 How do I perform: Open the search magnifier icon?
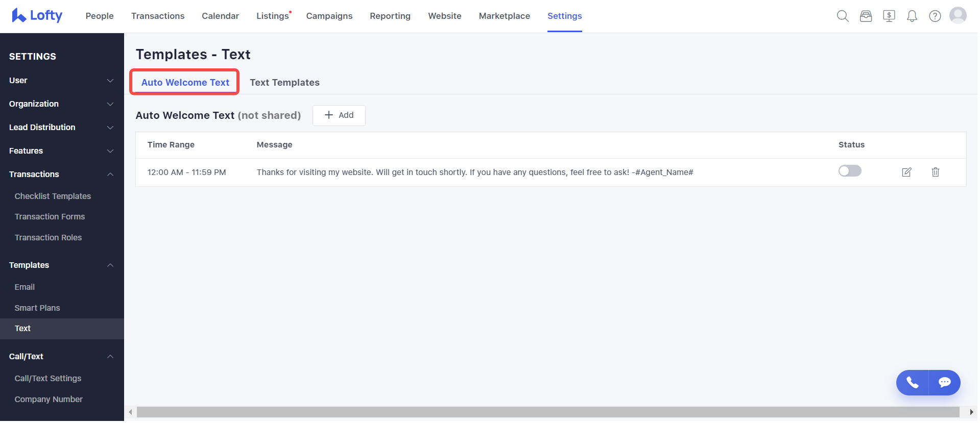coord(843,16)
